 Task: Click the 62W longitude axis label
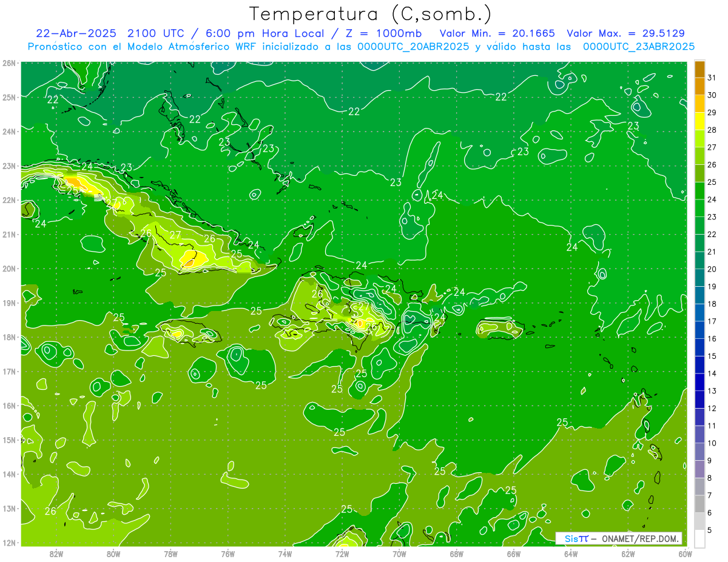click(628, 554)
